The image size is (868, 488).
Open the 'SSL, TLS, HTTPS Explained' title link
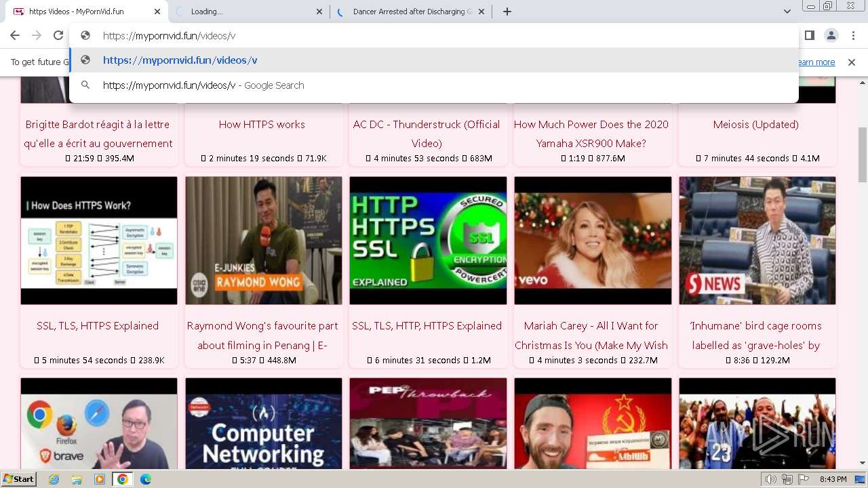tap(98, 326)
